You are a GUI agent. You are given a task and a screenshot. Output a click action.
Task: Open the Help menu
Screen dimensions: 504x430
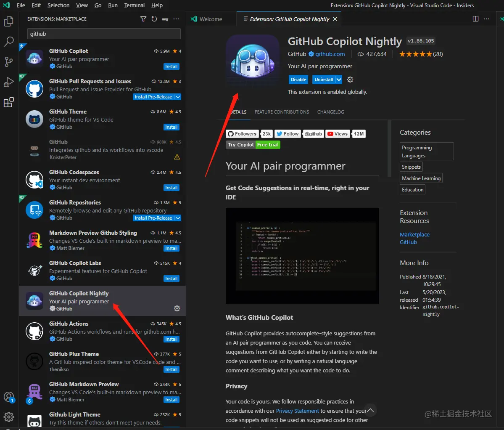(157, 5)
